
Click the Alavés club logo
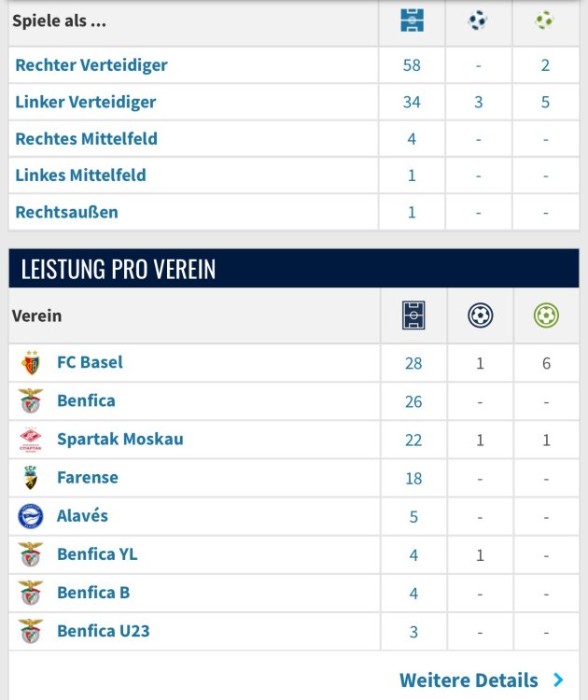[x=31, y=516]
